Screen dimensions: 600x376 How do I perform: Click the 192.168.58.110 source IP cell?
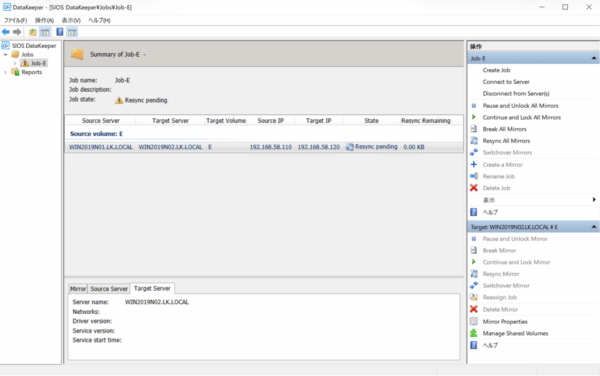[x=271, y=147]
